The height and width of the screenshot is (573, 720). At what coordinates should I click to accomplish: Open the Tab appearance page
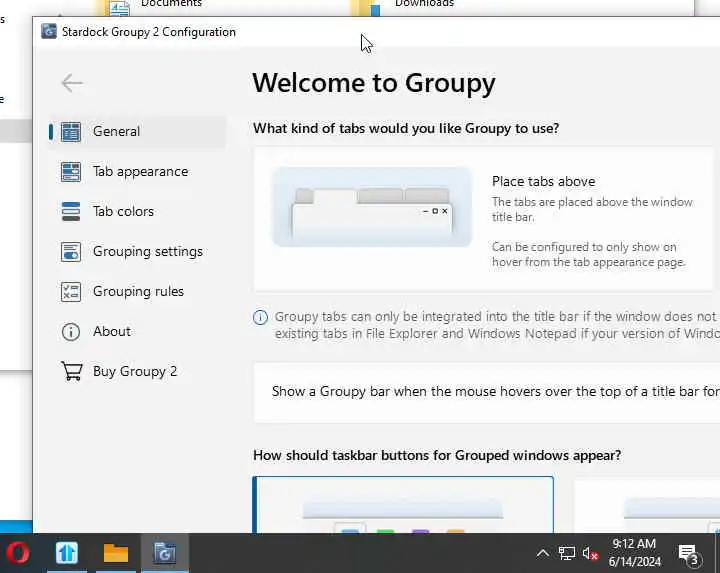136,172
